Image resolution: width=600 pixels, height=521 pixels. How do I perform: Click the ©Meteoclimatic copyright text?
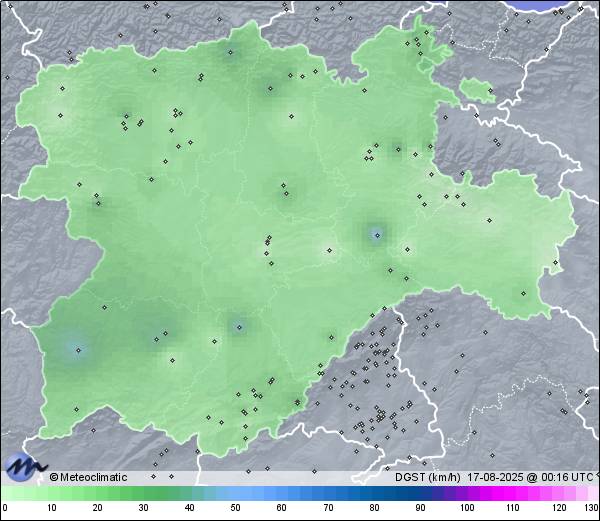(x=88, y=477)
